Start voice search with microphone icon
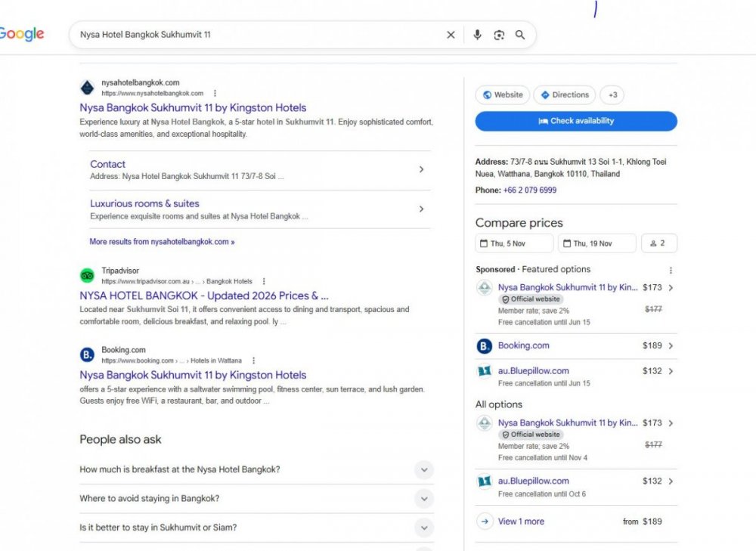Screen dimensions: 756x551 coord(477,35)
